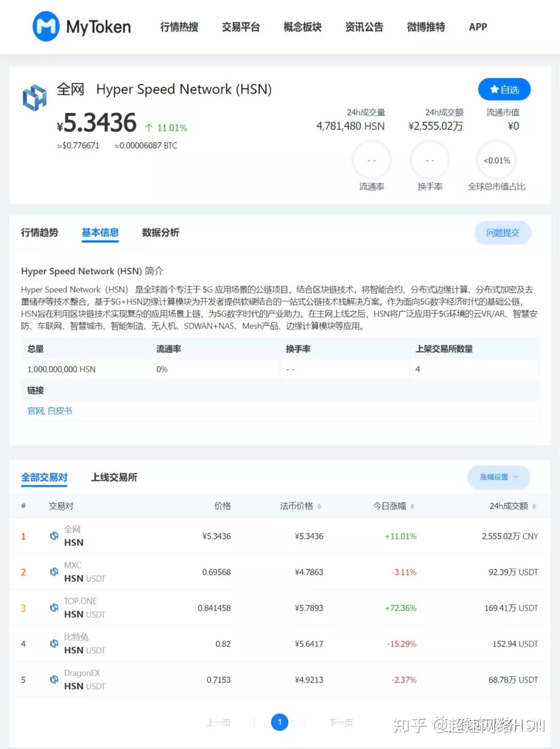Open the 资讯公告 page
The image size is (560, 749).
pos(365,27)
